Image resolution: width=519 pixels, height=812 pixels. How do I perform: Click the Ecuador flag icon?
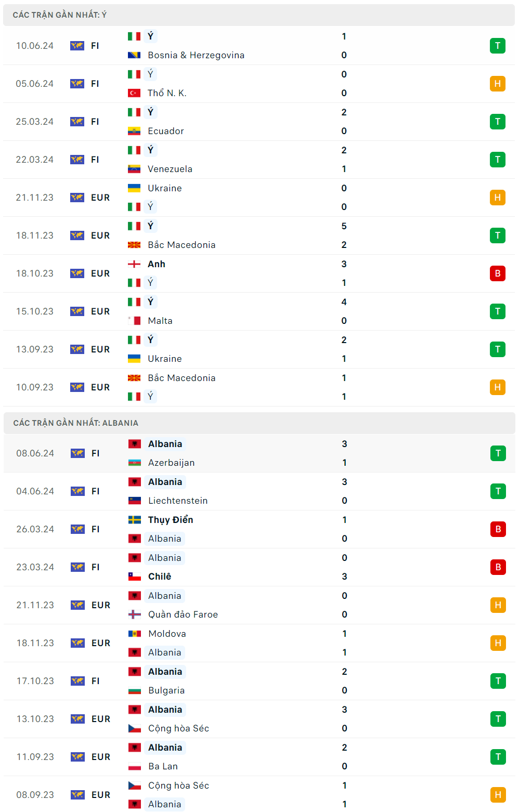pos(134,131)
